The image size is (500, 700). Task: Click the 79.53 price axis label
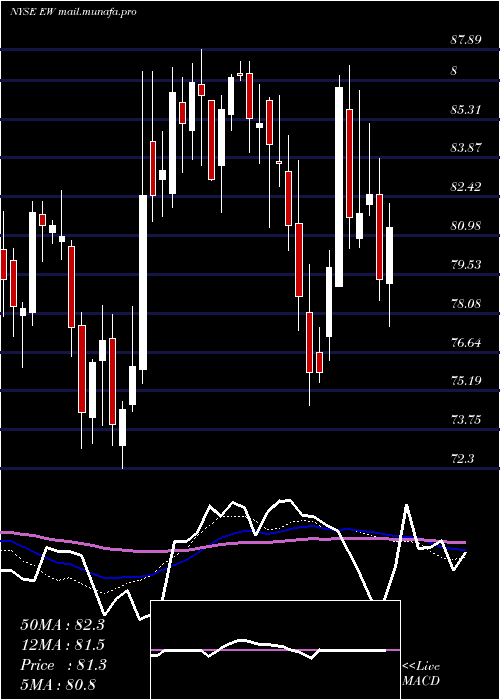[466, 265]
